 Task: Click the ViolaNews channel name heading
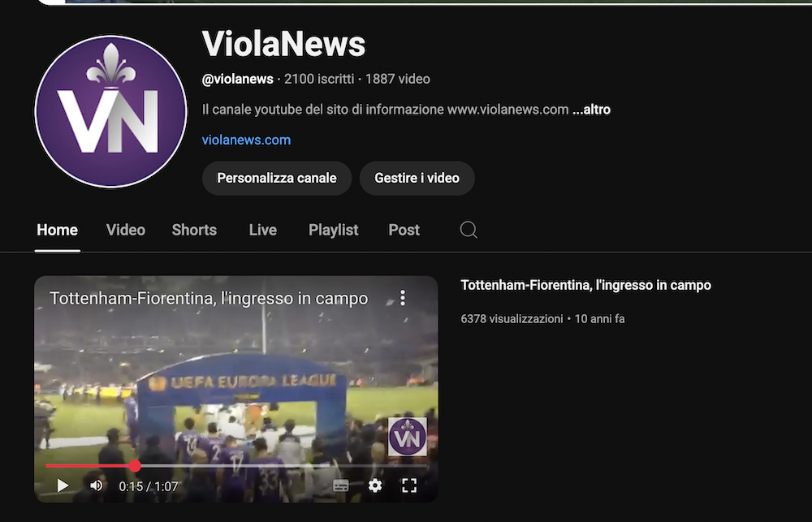click(x=283, y=43)
